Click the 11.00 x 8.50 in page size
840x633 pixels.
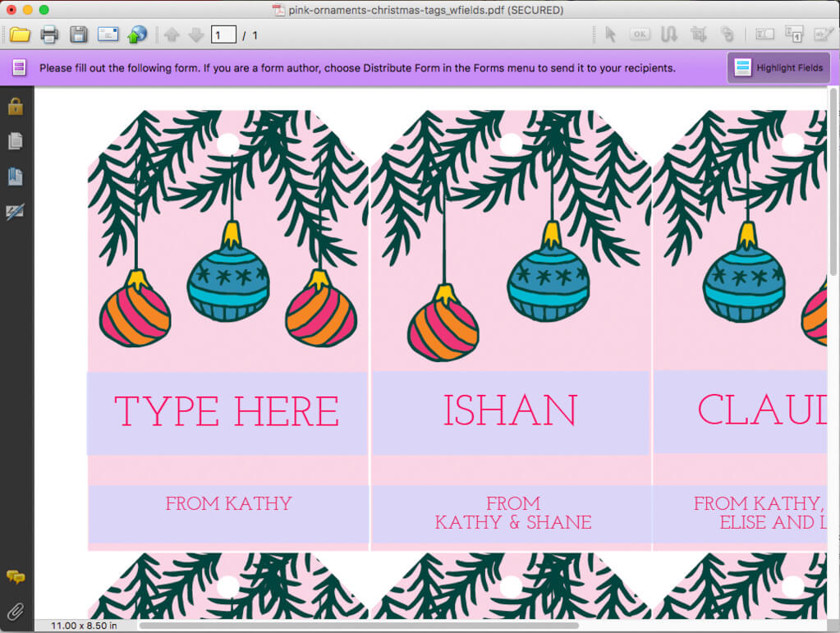84,626
